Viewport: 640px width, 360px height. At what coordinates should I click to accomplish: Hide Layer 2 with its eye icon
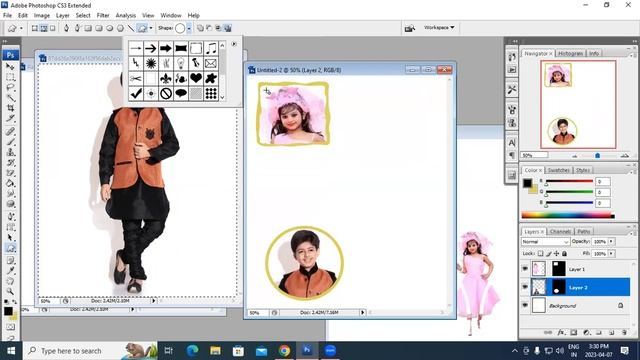[525, 287]
